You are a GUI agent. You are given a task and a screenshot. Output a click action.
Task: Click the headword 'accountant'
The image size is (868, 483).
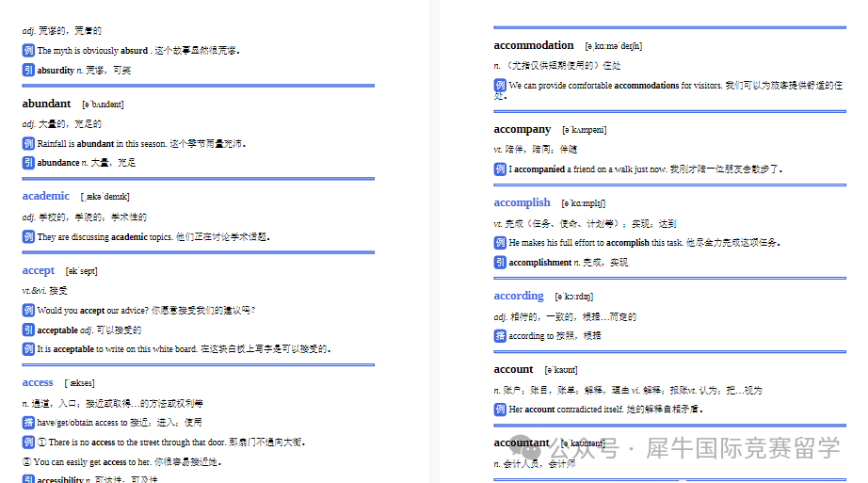click(x=522, y=443)
